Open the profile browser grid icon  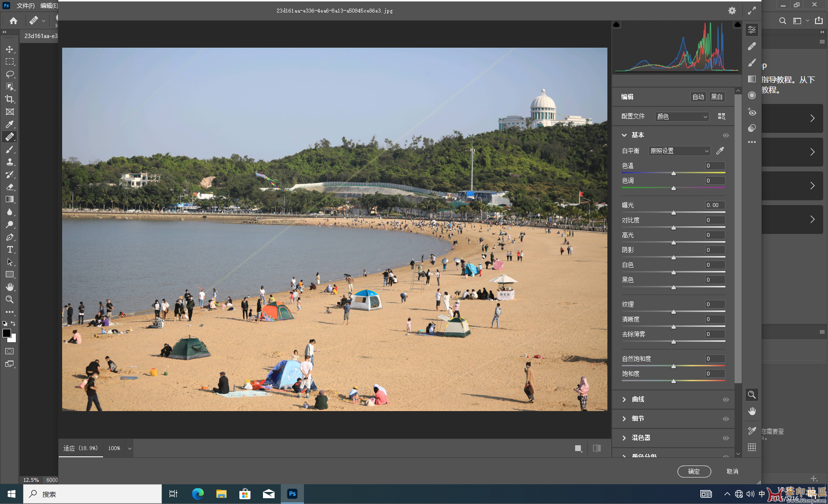[721, 116]
